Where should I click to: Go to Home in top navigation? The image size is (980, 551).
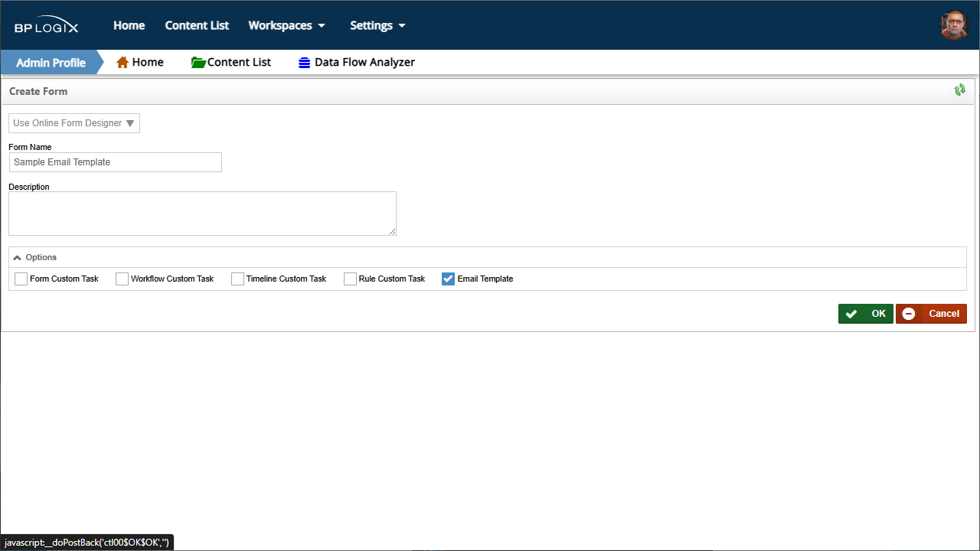pos(129,25)
